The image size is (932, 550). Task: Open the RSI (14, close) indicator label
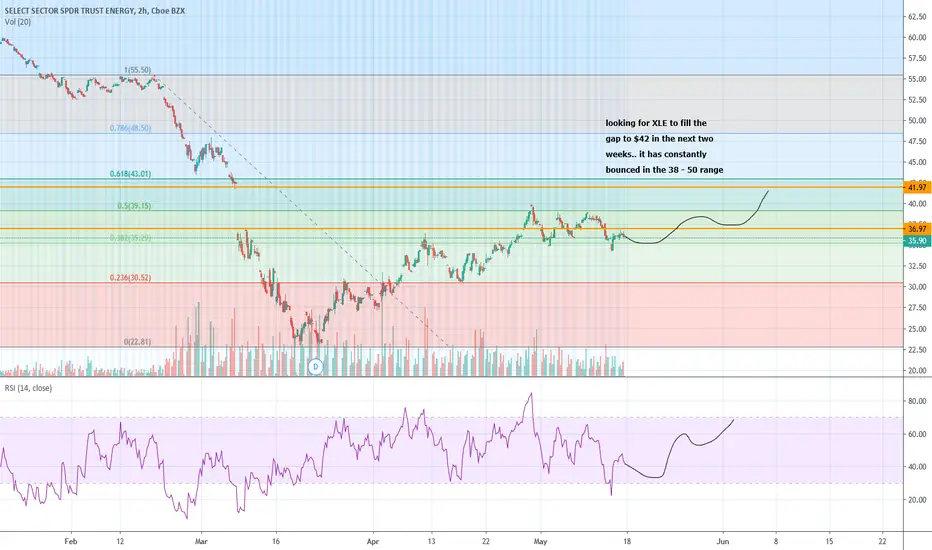click(29, 388)
